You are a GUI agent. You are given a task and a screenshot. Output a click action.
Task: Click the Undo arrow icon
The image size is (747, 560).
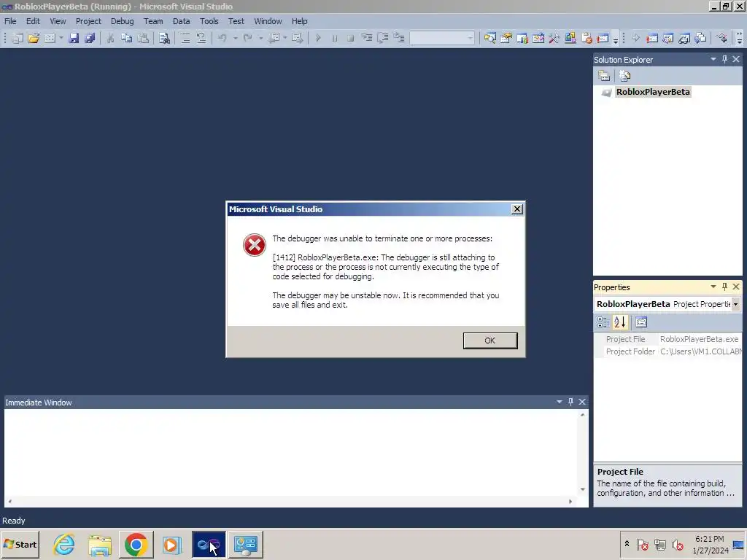222,38
